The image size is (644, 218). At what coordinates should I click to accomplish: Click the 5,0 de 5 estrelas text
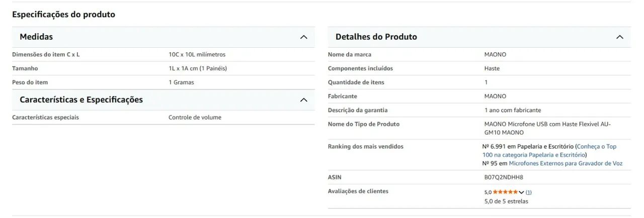506,201
